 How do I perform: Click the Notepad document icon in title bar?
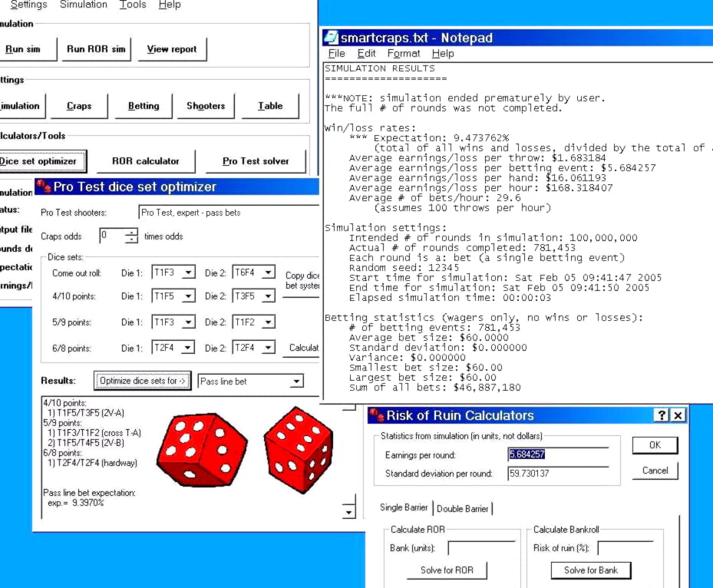(332, 38)
